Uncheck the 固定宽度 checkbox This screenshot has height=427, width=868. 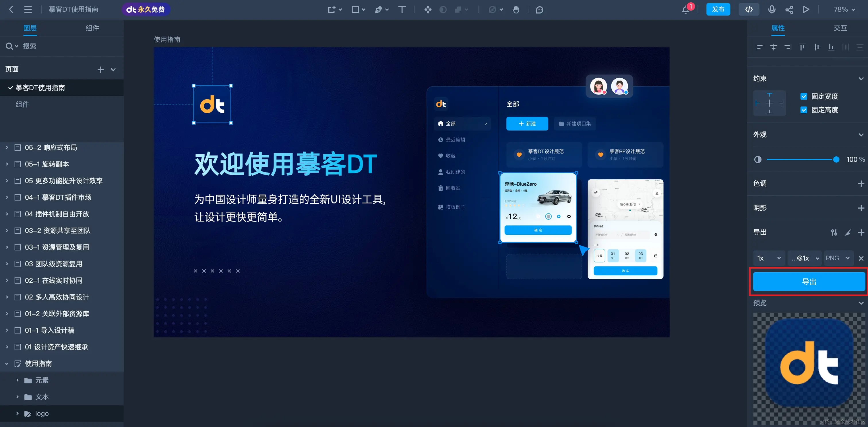(x=804, y=96)
